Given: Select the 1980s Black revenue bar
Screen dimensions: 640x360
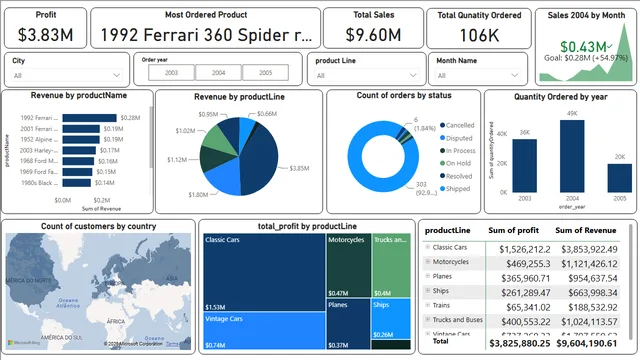Looking at the screenshot, I should (77, 182).
